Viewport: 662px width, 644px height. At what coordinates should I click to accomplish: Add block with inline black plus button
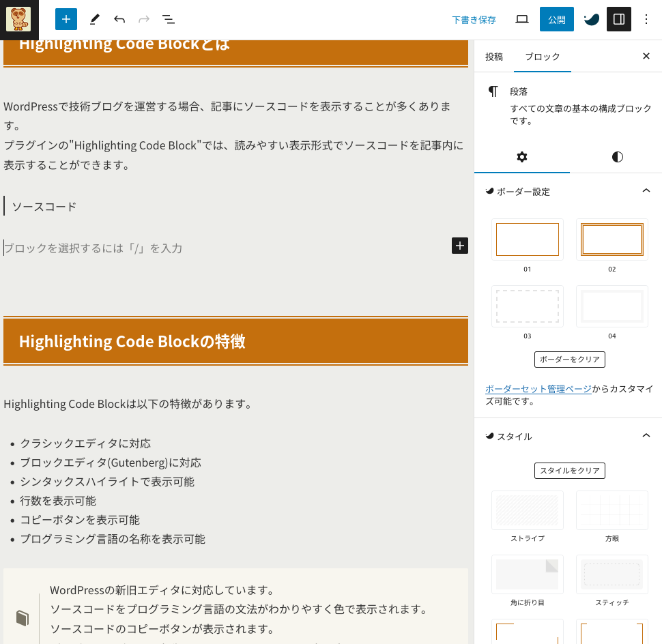pos(460,246)
